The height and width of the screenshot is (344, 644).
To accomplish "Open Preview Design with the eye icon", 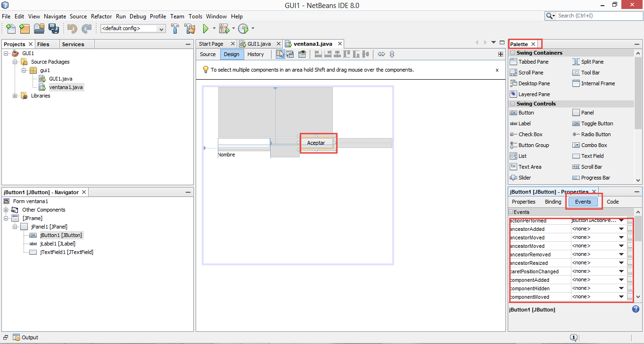I will 302,54.
